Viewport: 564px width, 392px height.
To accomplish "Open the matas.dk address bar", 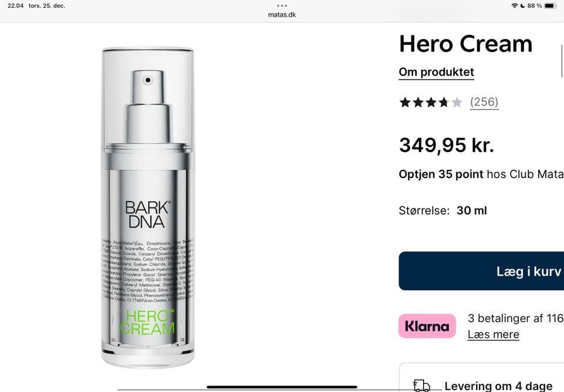I will [281, 15].
